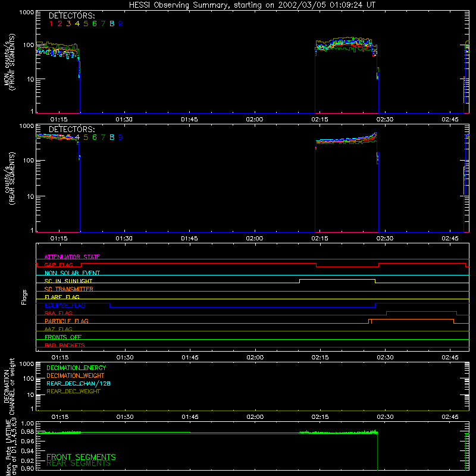Click the 02:45 time tick under the flags plot
This screenshot has height=476, width=476.
pyautogui.click(x=450, y=358)
